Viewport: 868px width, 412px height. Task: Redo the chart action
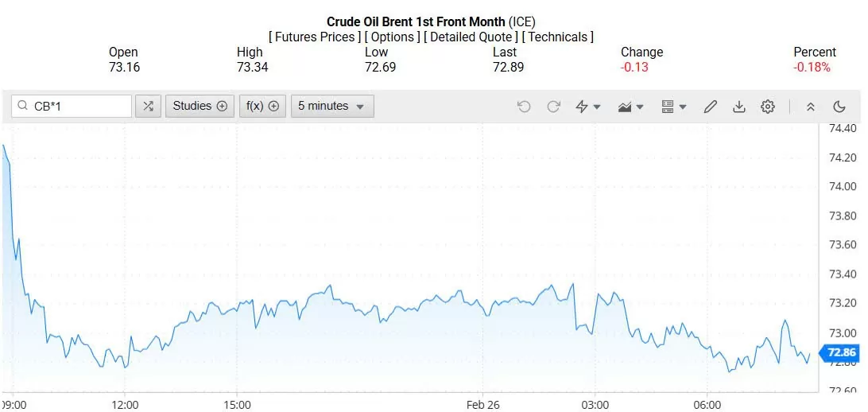[554, 107]
